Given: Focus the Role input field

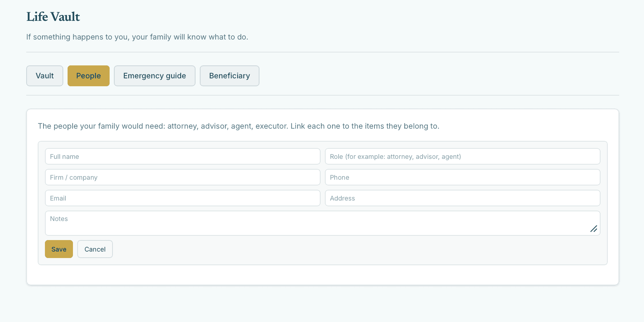Looking at the screenshot, I should (463, 156).
